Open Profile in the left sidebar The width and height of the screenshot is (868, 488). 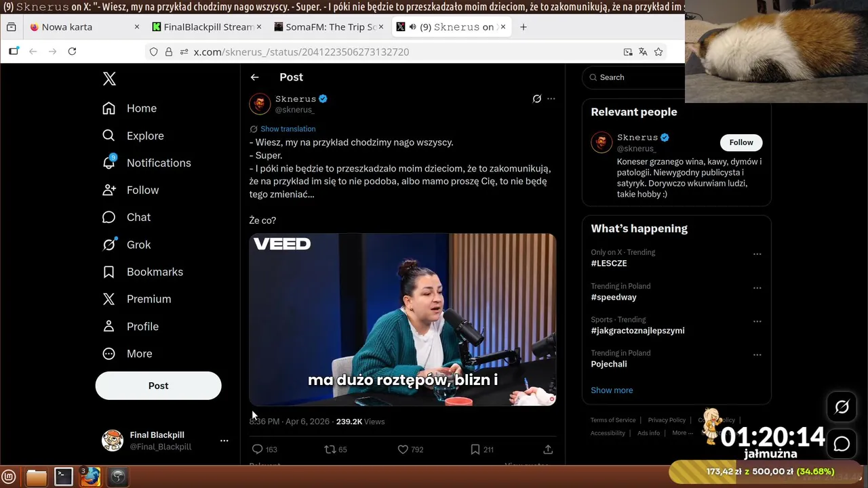130,326
